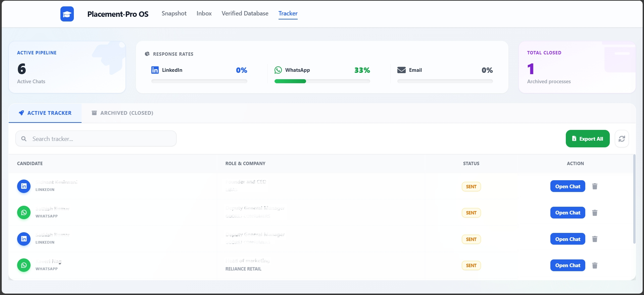The height and width of the screenshot is (295, 644).
Task: Click the magnifier icon in the search box
Action: [24, 139]
